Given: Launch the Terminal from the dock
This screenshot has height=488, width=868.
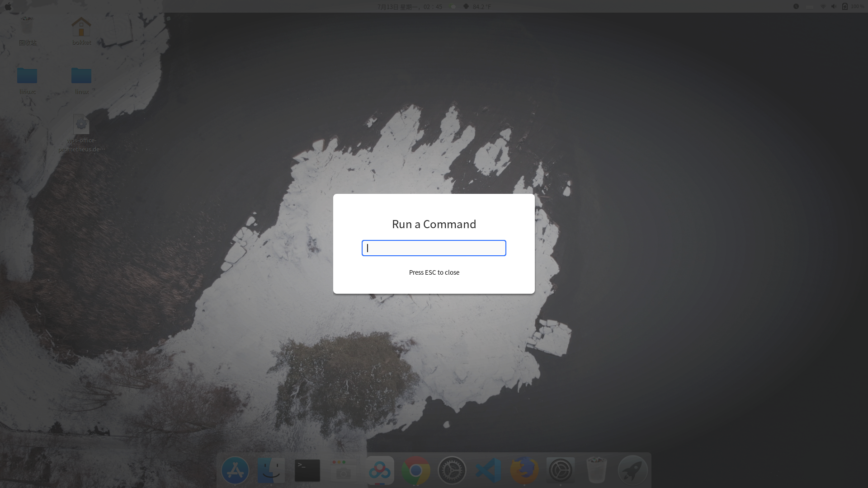Looking at the screenshot, I should point(307,470).
